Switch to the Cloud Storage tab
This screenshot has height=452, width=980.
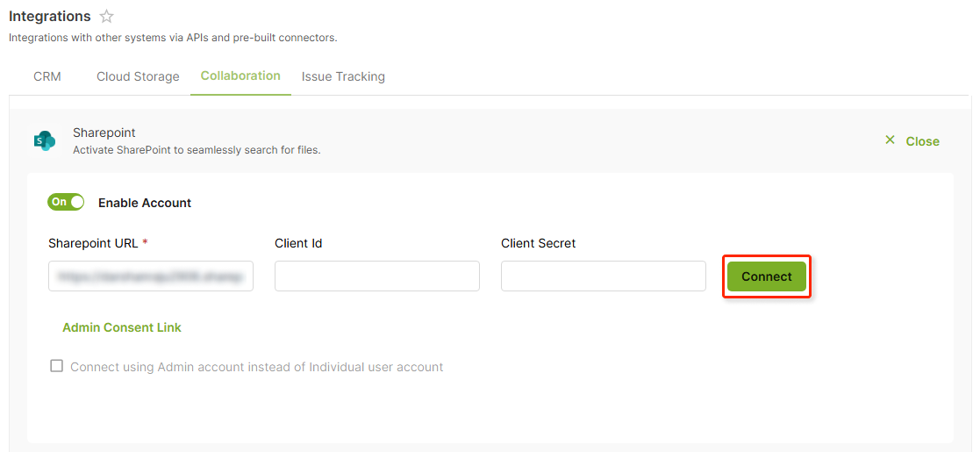tap(138, 77)
